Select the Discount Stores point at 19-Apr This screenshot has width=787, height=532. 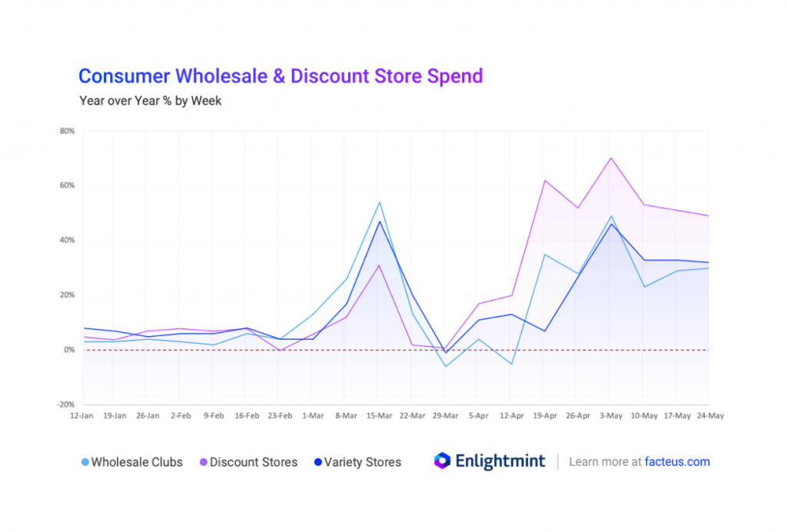pos(545,181)
